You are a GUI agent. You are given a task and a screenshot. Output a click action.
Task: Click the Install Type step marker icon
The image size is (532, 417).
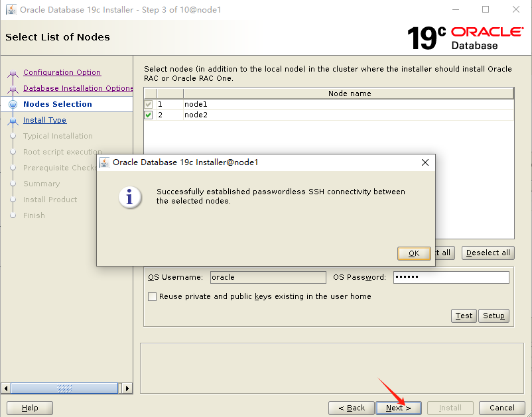click(x=13, y=121)
